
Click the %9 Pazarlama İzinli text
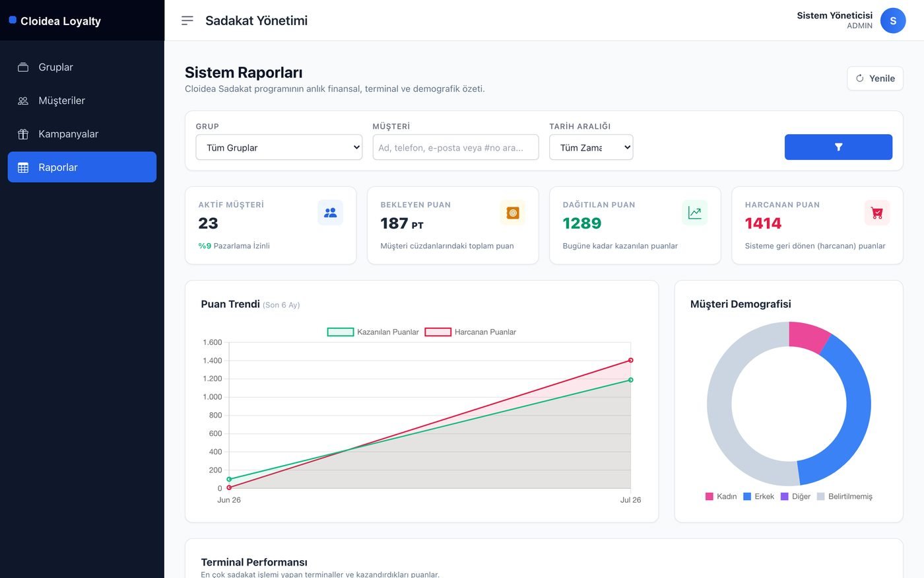(x=234, y=246)
